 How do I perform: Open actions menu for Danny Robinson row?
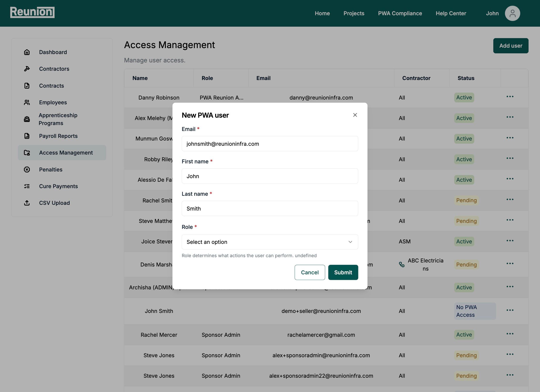[x=510, y=97]
